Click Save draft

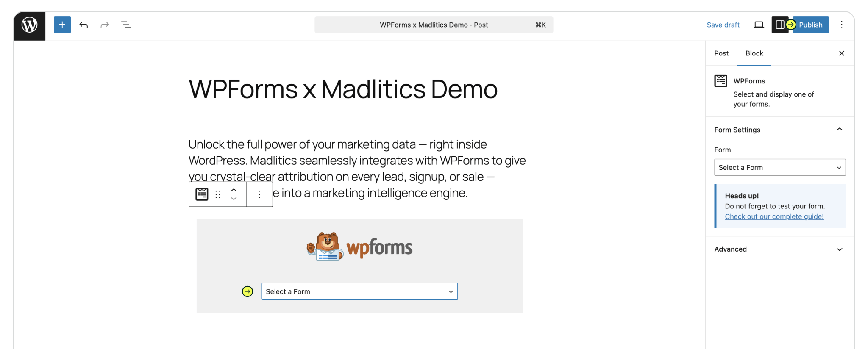723,25
